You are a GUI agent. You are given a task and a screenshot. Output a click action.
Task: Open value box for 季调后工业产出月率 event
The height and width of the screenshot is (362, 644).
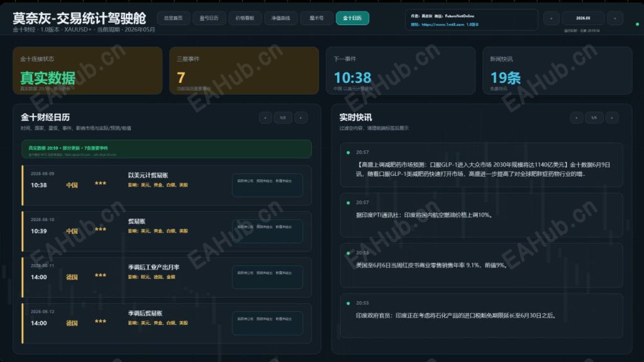pos(267,277)
